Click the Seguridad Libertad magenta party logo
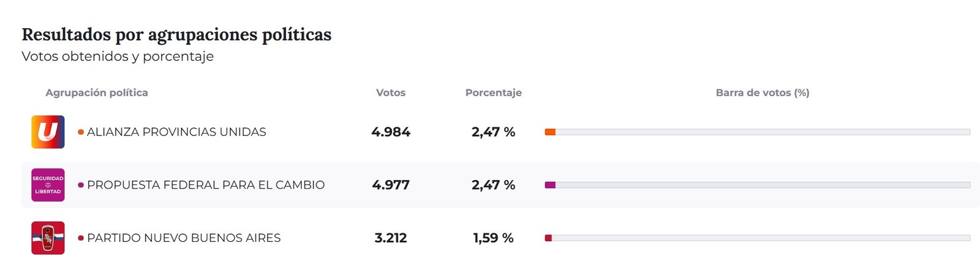 [48, 185]
